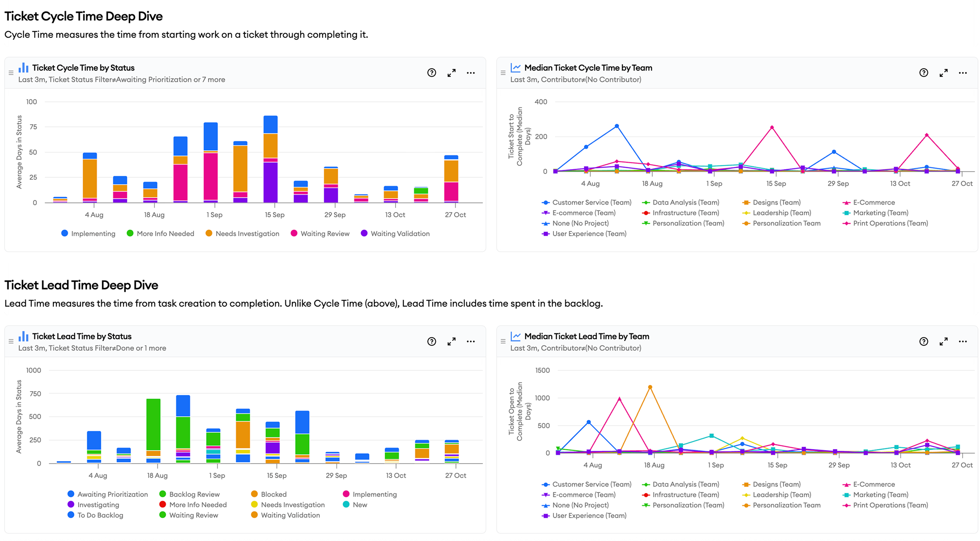Toggle Customer Service (Team) line in cycle time chart
The height and width of the screenshot is (541, 980).
tap(591, 202)
